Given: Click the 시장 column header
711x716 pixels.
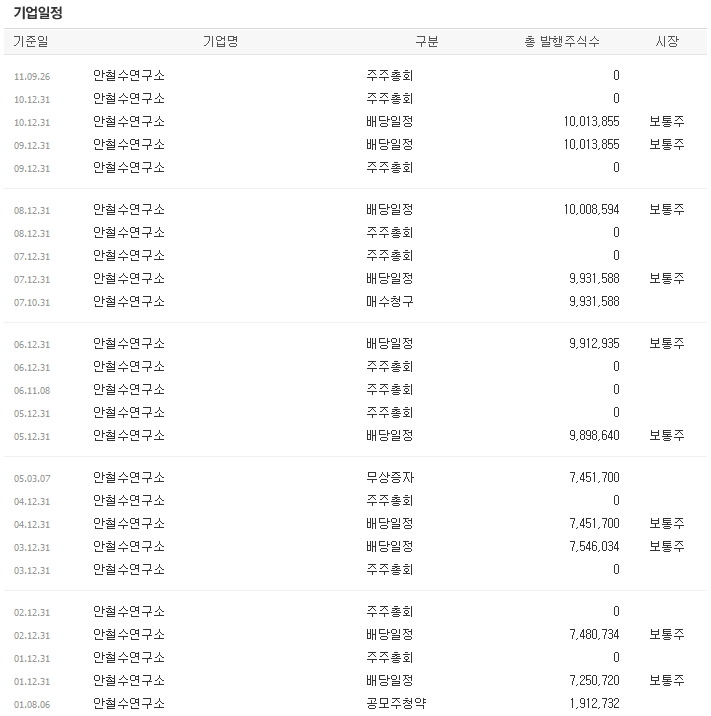Looking at the screenshot, I should tap(666, 42).
